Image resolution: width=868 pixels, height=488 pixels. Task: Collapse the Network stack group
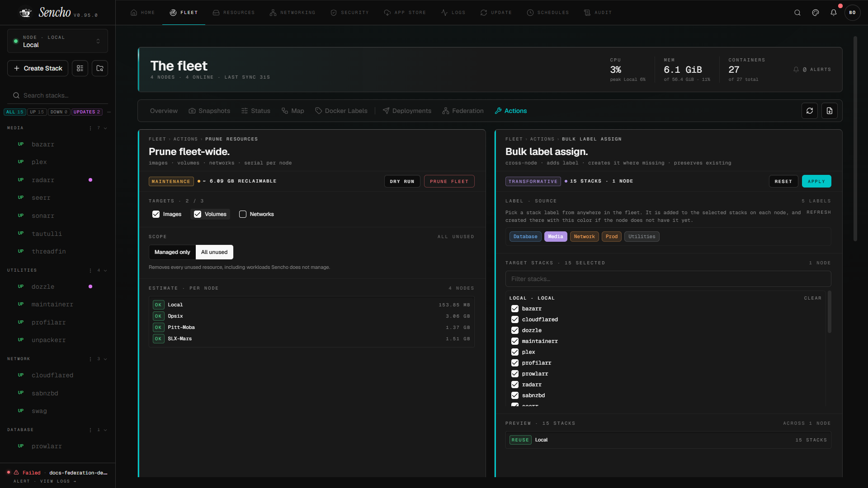click(x=105, y=359)
